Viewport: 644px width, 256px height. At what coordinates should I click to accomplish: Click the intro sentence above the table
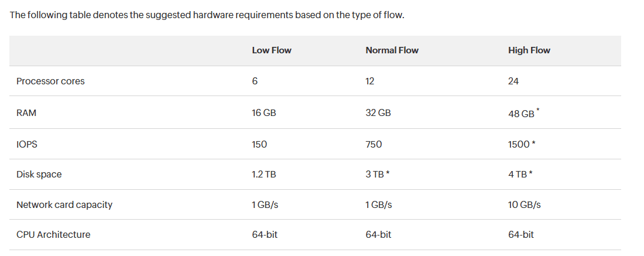[x=207, y=14]
